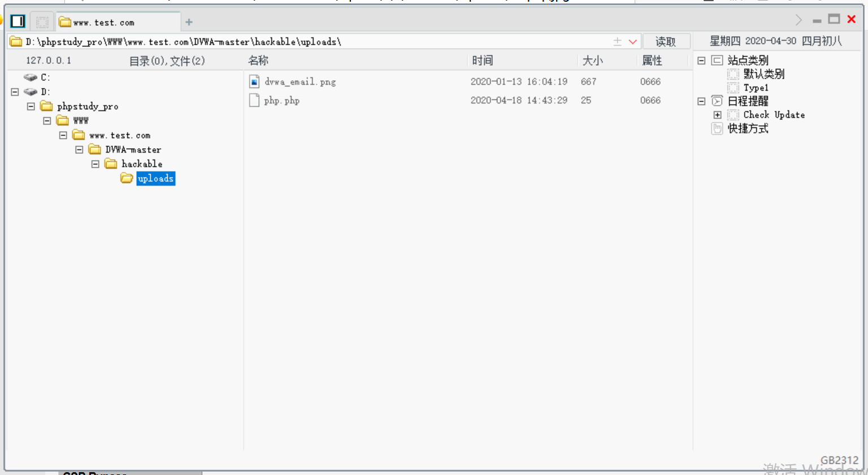This screenshot has height=475, width=868.
Task: Collapse the phpstudy_pro folder node
Action: (31, 106)
